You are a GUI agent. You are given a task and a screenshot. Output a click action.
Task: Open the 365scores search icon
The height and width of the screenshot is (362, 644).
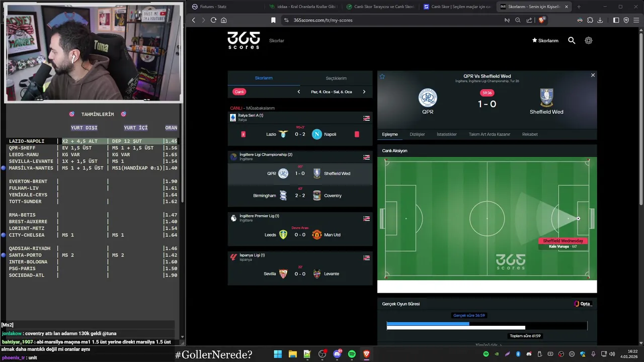572,40
